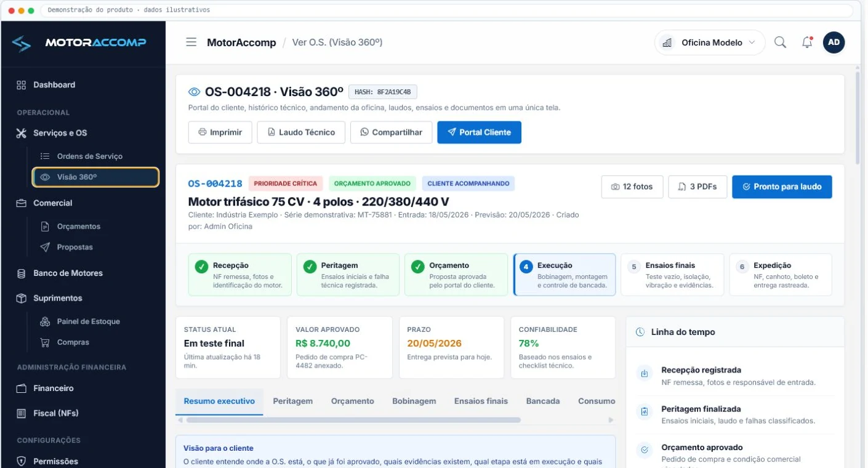868x468 pixels.
Task: Click the eye icon beside OS-004218 heading
Action: (195, 92)
